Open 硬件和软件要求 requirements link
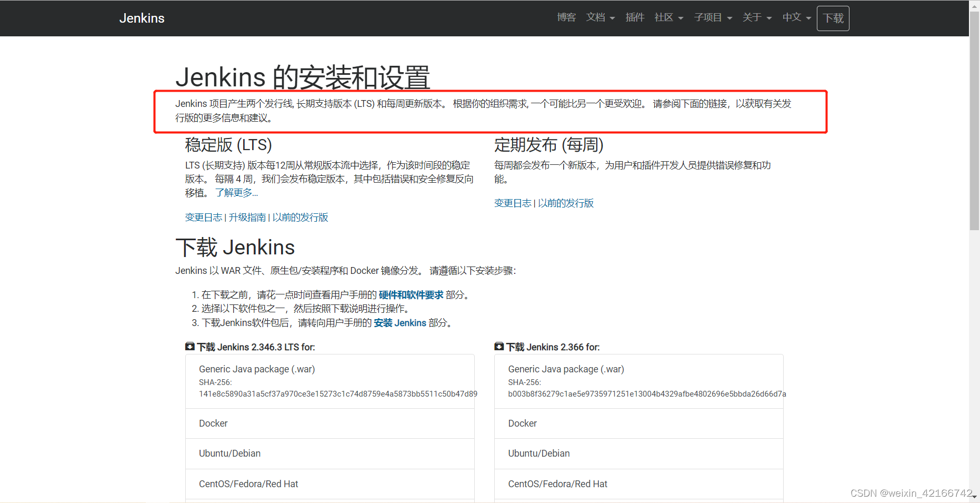Screen dimensions: 980x503 [411, 295]
